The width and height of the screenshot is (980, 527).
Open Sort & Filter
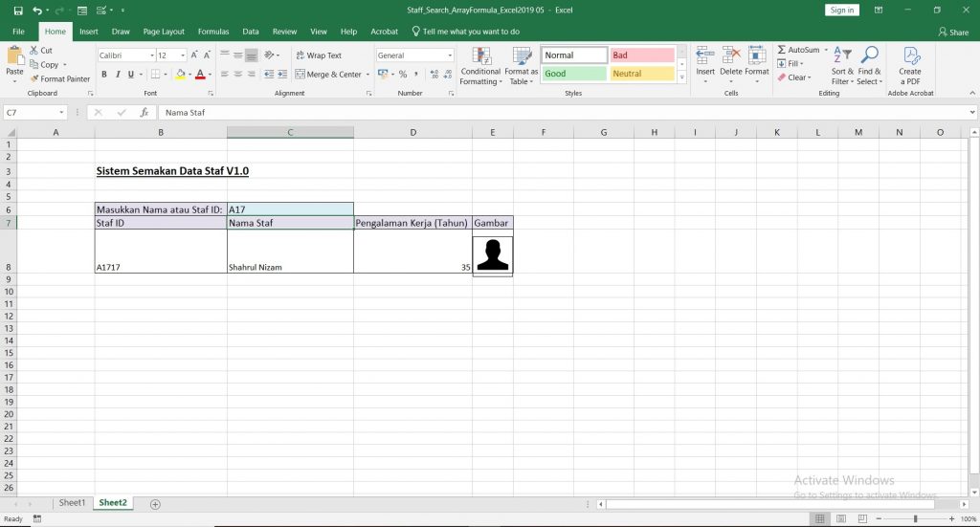[x=842, y=66]
